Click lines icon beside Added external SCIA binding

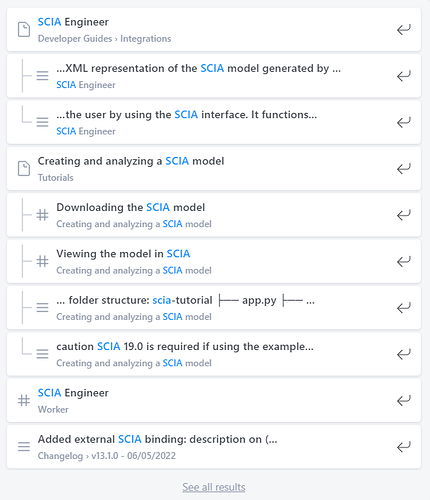24,447
